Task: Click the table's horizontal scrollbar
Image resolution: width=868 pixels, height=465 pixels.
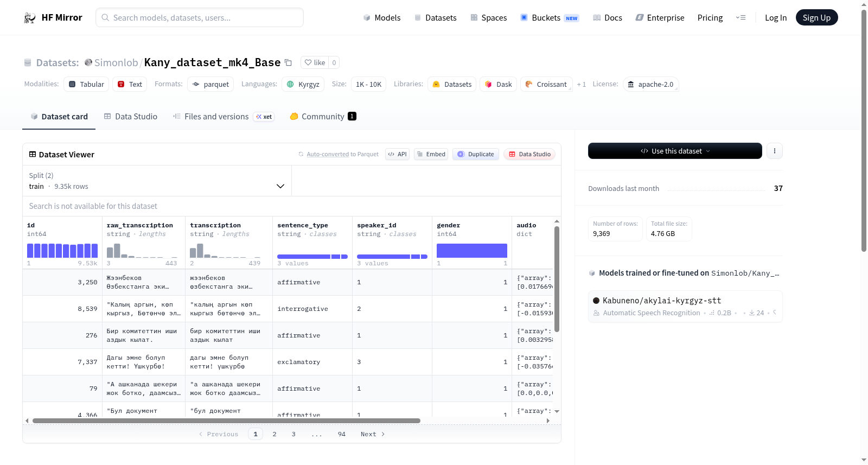Action: pos(226,421)
